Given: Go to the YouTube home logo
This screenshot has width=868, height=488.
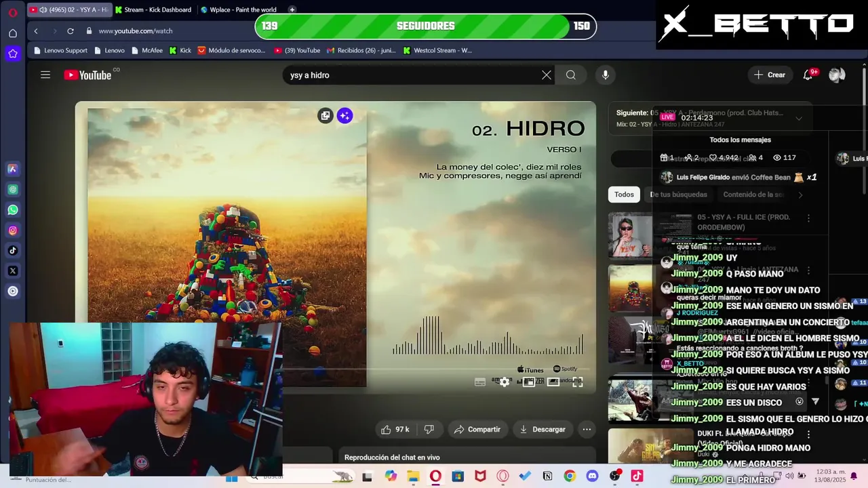Looking at the screenshot, I should 87,75.
